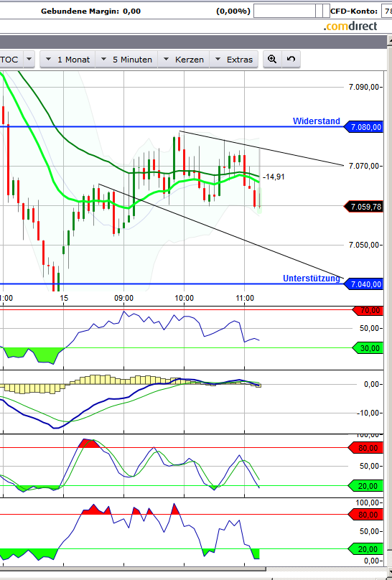Click the CFD-Konto number field
Image resolution: width=392 pixels, height=580 pixels.
386,11
